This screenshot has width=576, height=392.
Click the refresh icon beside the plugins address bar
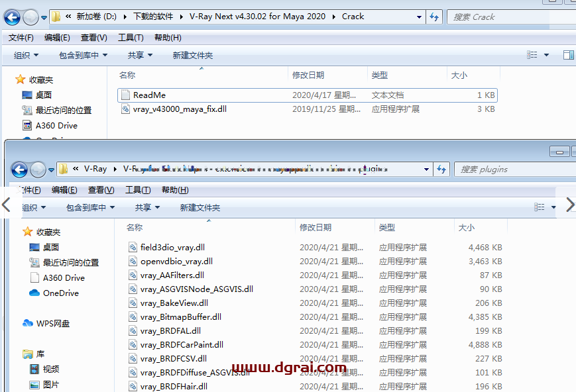coord(441,170)
